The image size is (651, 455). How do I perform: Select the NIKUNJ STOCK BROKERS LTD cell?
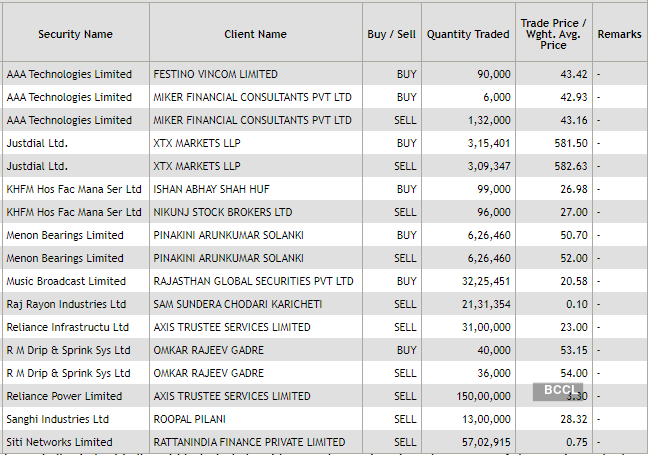point(222,212)
